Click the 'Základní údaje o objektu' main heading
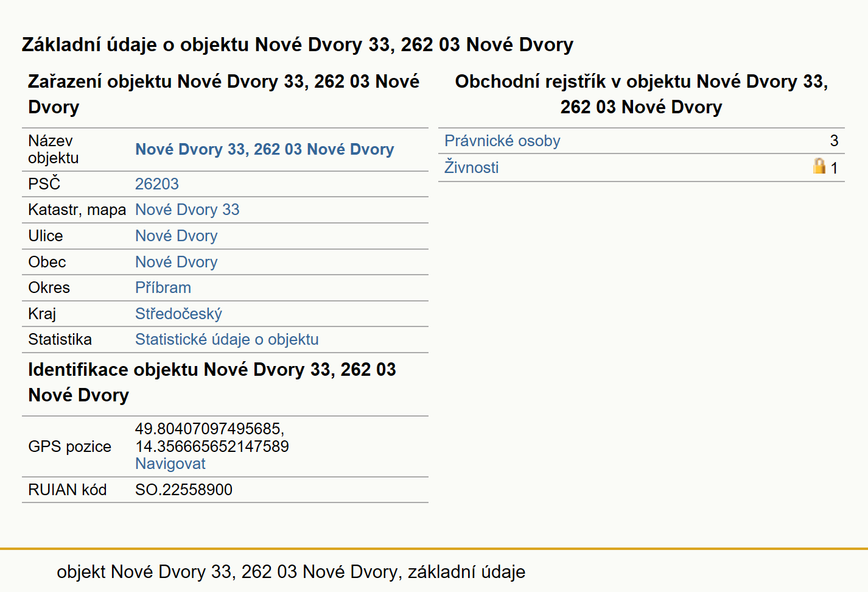868x592 pixels. click(x=298, y=44)
